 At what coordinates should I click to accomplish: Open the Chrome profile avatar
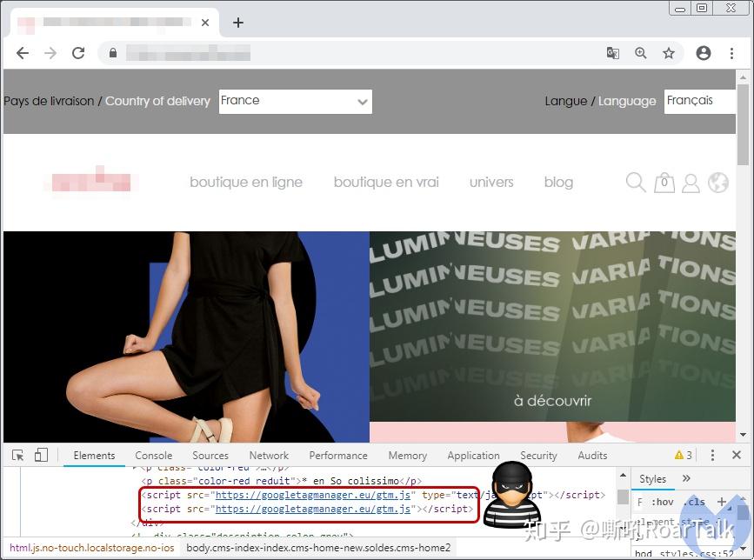coord(703,53)
